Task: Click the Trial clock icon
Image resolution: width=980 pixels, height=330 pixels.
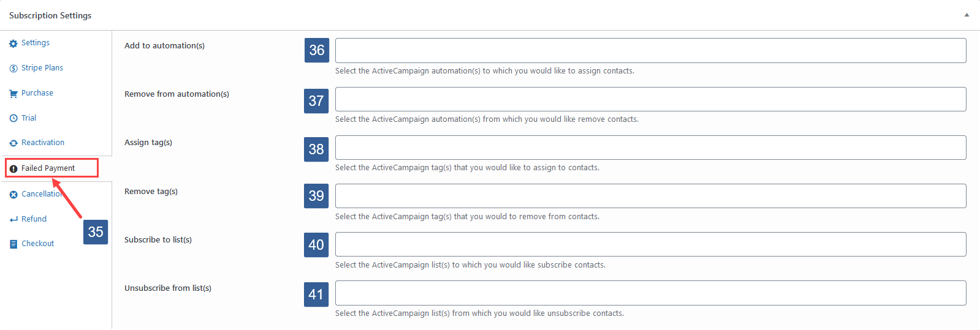Action: coord(13,118)
